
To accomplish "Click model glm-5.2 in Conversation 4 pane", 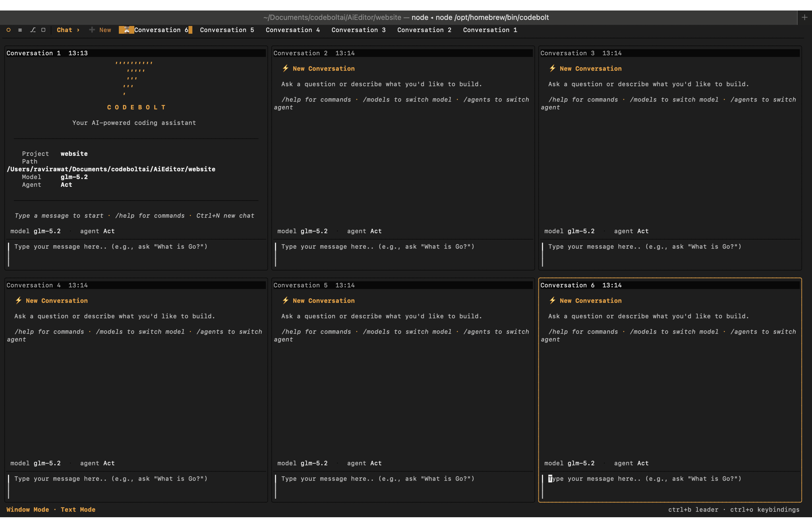I will [35, 463].
